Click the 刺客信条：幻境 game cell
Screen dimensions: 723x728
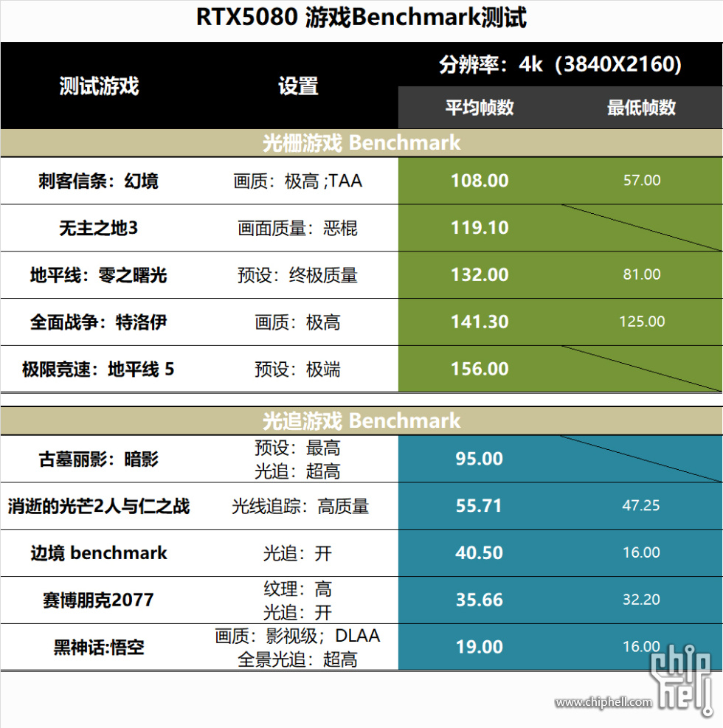(x=98, y=181)
